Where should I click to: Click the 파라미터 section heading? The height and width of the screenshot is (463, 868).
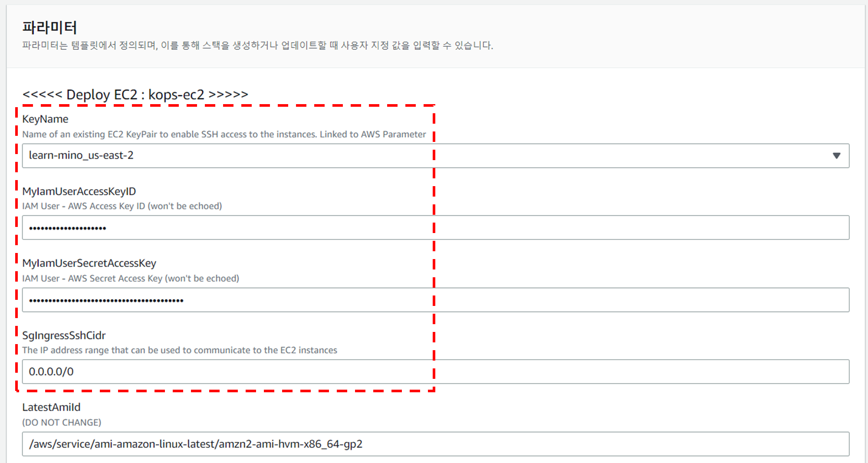coord(49,27)
